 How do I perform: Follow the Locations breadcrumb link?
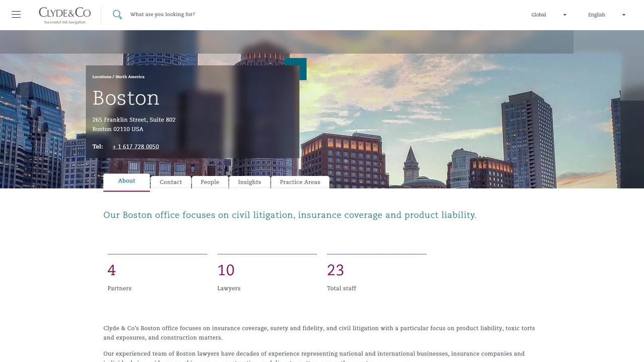[x=102, y=77]
